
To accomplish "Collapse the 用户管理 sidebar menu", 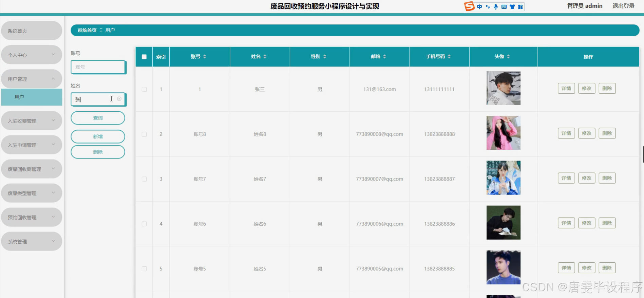I will (x=32, y=79).
